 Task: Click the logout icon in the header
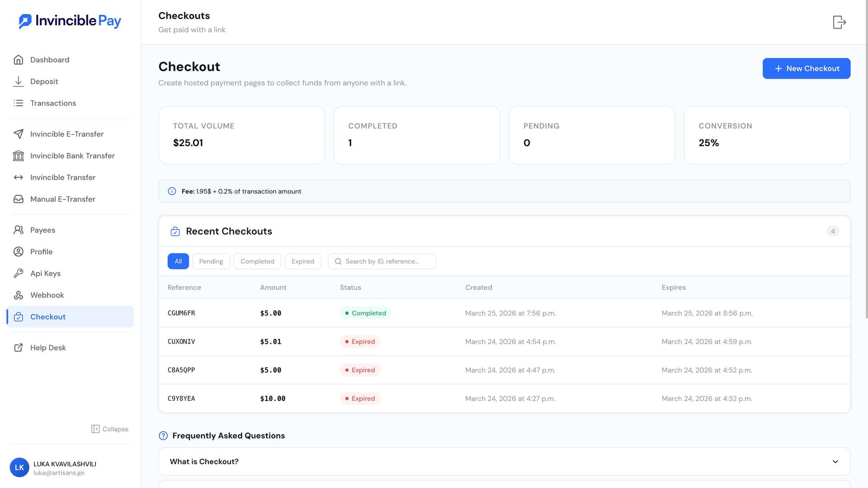(x=840, y=22)
